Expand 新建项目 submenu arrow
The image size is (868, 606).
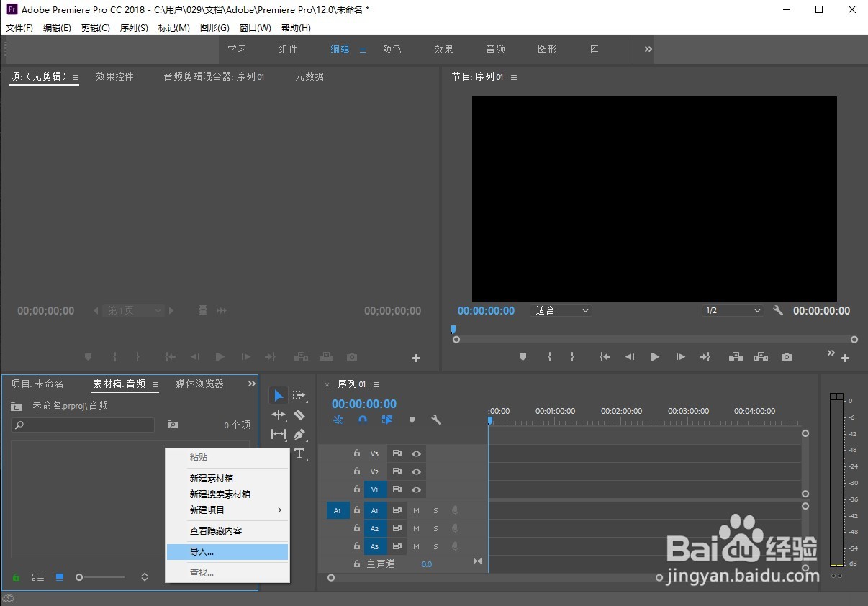pyautogui.click(x=280, y=510)
